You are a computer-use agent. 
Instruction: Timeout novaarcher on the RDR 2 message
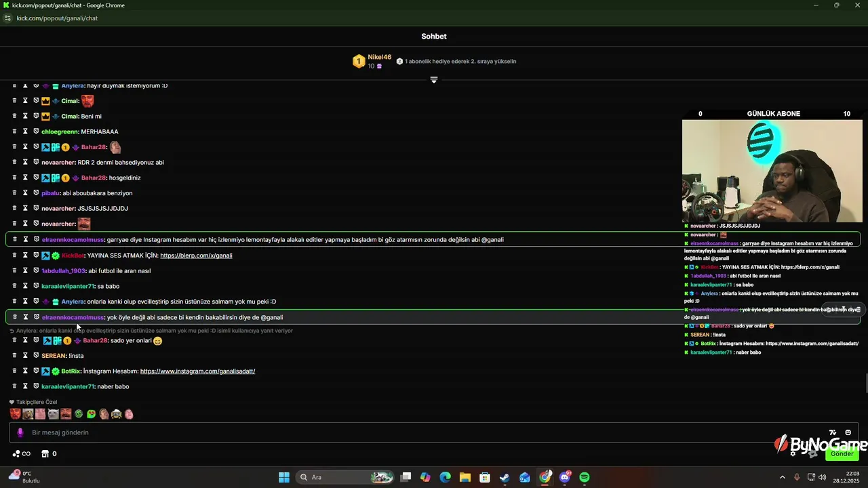[25, 162]
